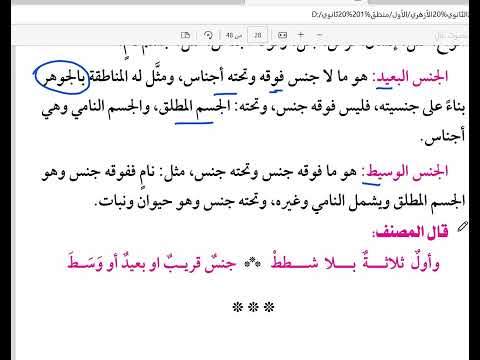Click the verse text جنس قريب او بعيد أو وسط

coord(152,263)
